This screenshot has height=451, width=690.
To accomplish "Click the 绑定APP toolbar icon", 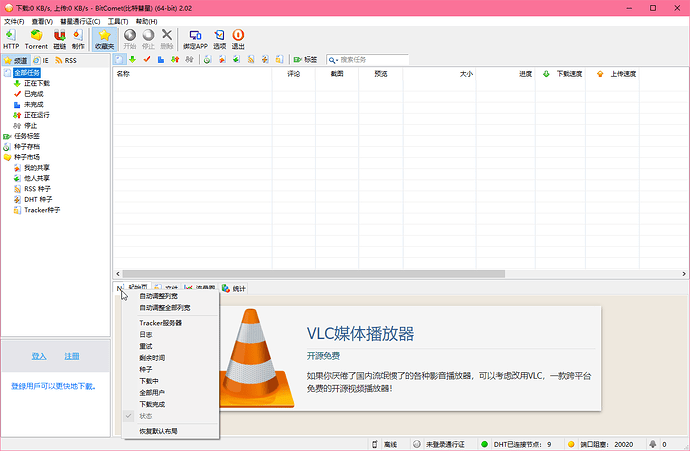I will pyautogui.click(x=195, y=39).
